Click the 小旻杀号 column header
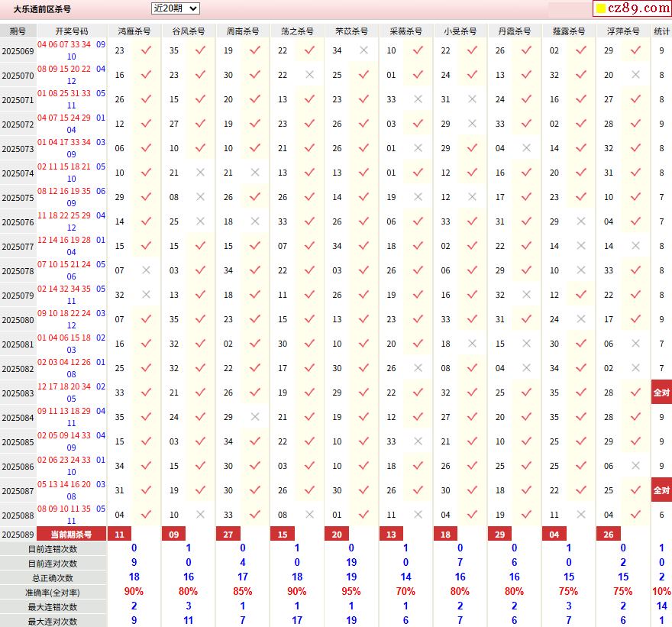The width and height of the screenshot is (672, 627). pos(460,31)
